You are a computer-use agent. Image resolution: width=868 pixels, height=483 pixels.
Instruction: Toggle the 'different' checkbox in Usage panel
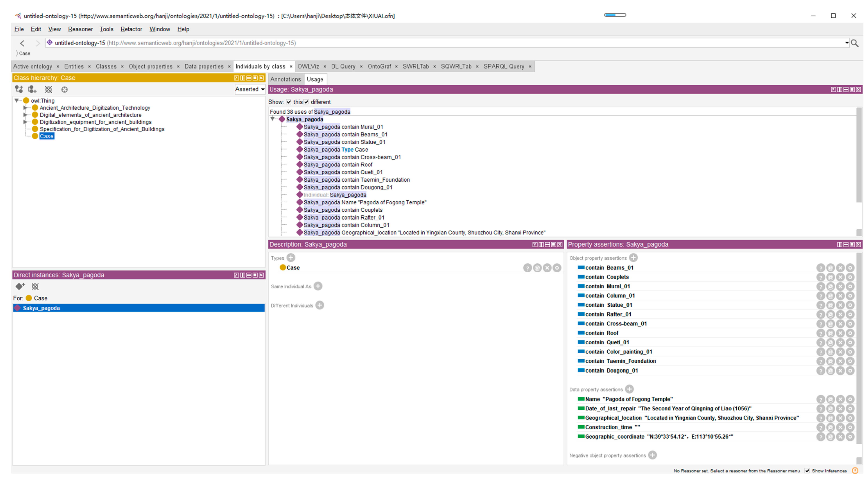click(x=306, y=102)
